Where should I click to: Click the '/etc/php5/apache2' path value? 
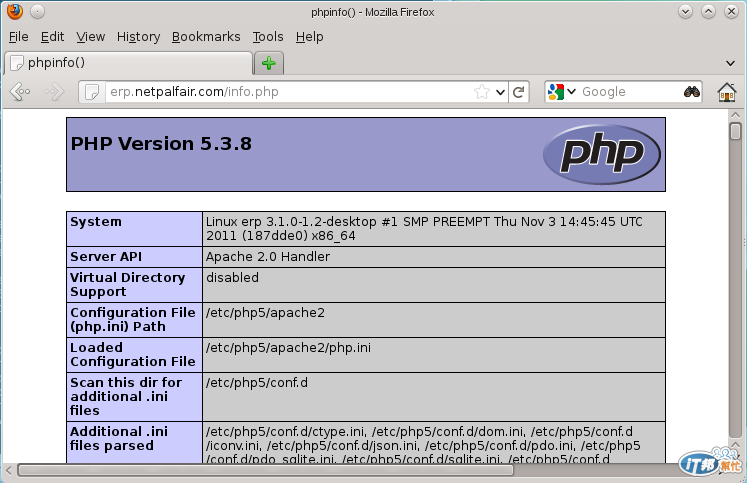[x=265, y=313]
